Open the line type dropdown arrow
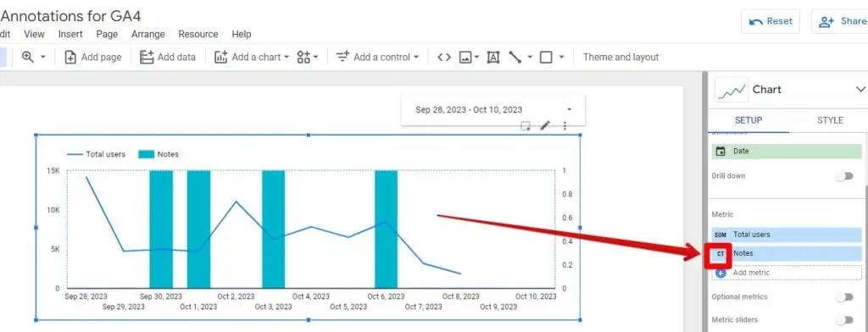The height and width of the screenshot is (332, 868). [x=530, y=57]
